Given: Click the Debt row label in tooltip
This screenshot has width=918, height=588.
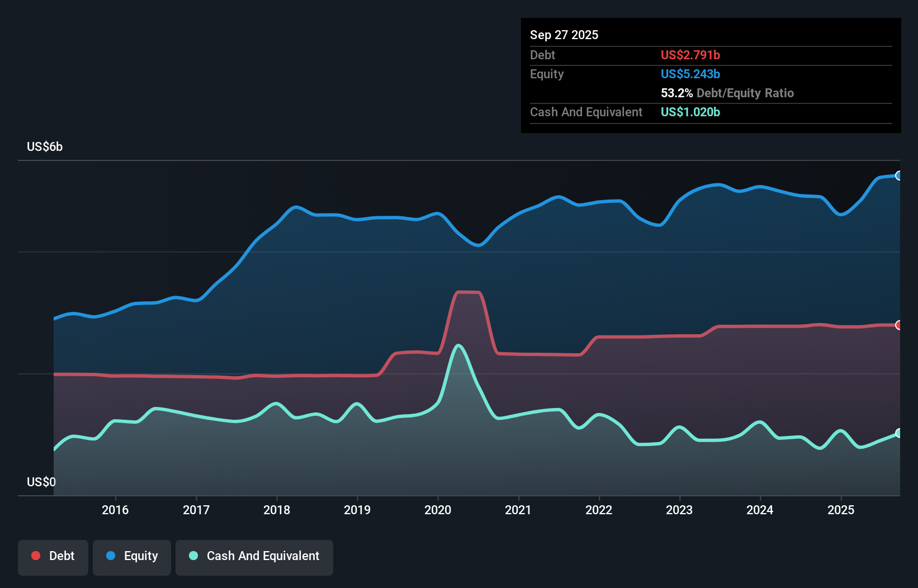Looking at the screenshot, I should point(542,55).
